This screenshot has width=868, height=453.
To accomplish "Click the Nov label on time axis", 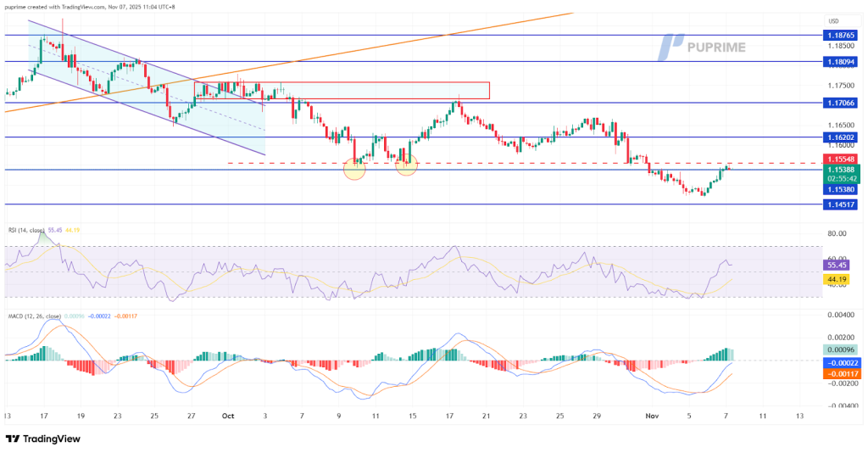I will [653, 417].
